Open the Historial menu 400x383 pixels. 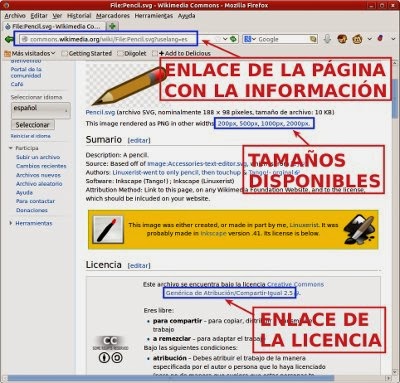pos(79,16)
